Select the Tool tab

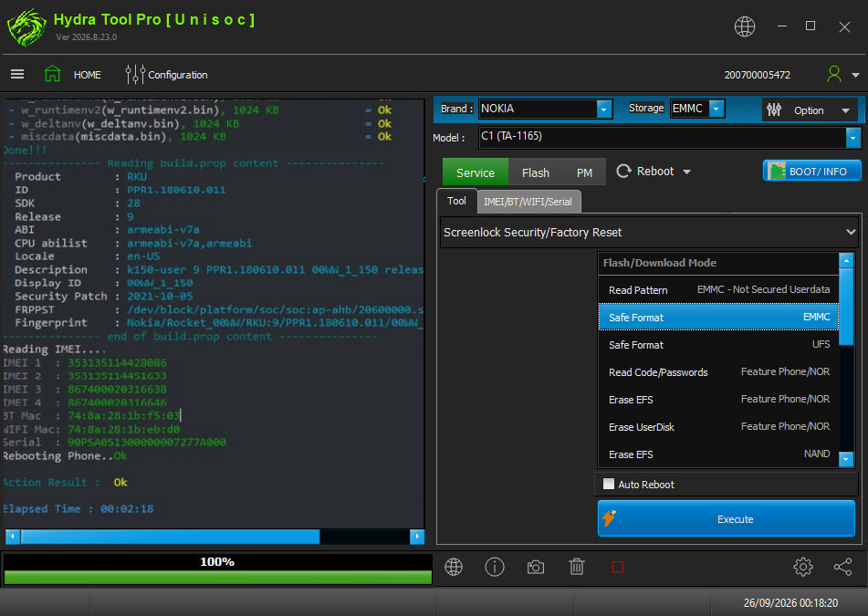click(x=456, y=201)
